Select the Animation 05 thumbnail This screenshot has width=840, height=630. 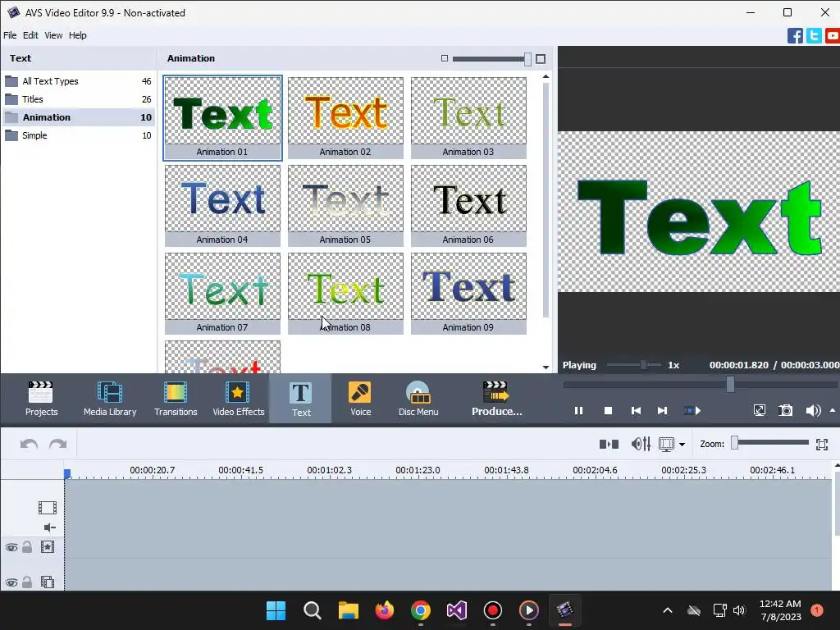coord(345,206)
